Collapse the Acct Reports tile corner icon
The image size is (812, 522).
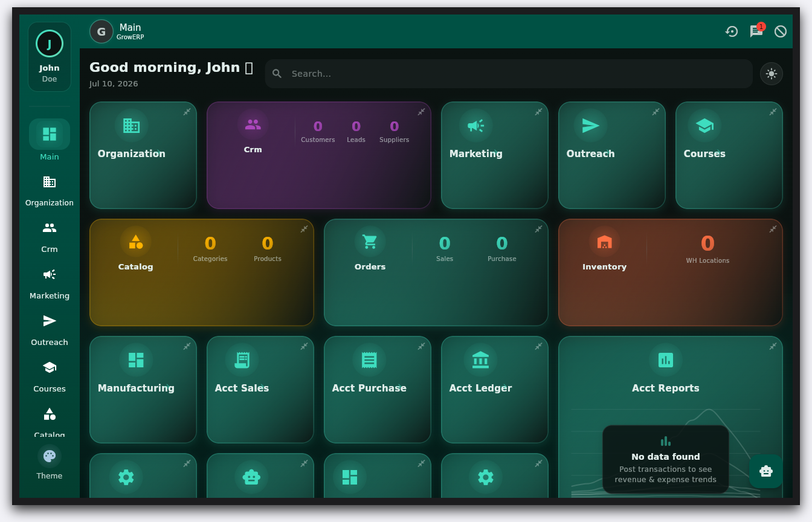click(x=773, y=346)
